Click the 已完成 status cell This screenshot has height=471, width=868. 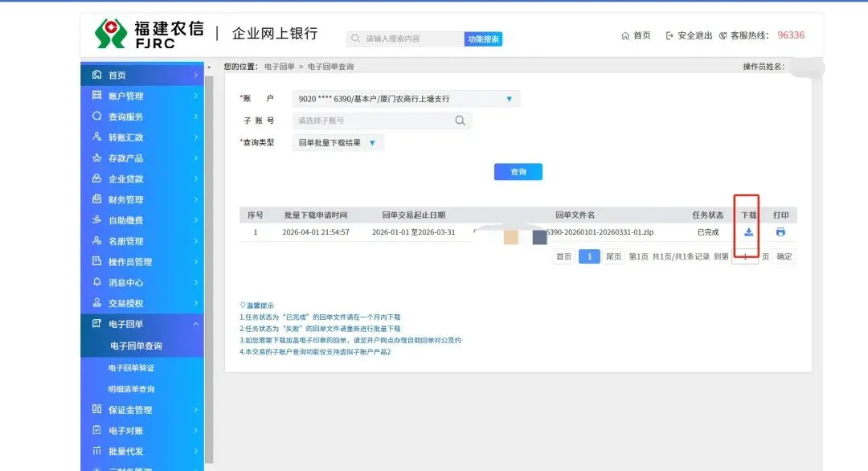708,232
